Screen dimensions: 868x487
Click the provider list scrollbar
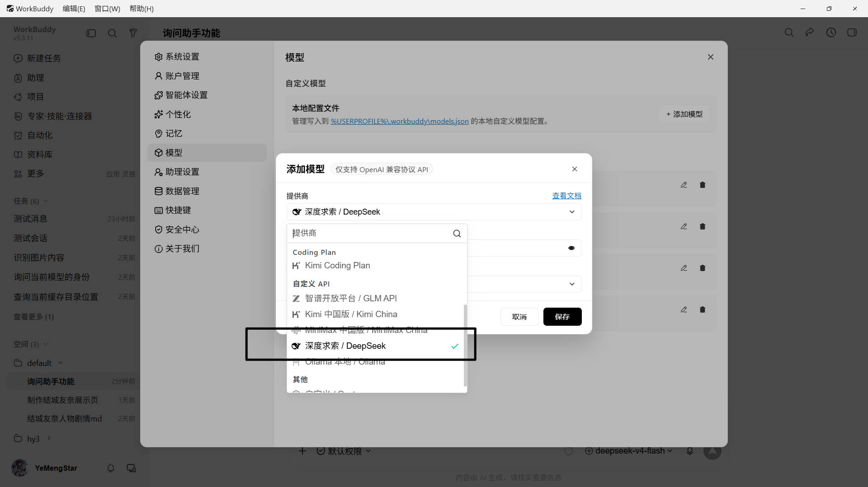(x=465, y=346)
